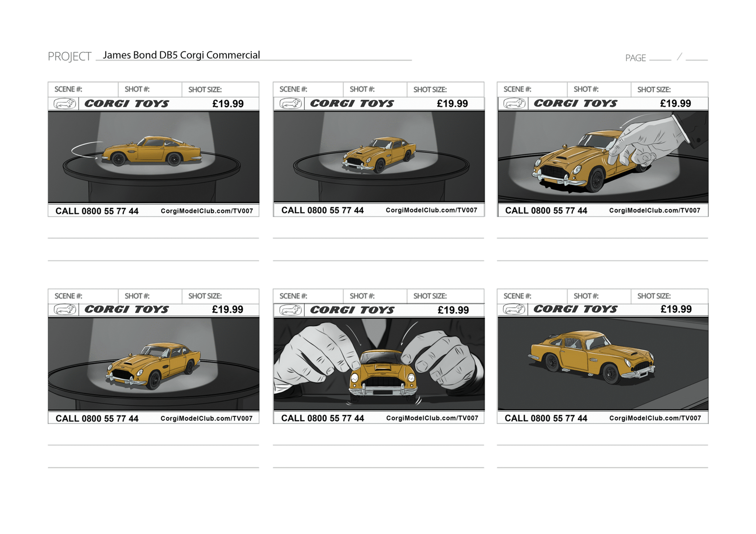Click the first blank after the PAGE label
This screenshot has height=534, width=756.
[660, 58]
